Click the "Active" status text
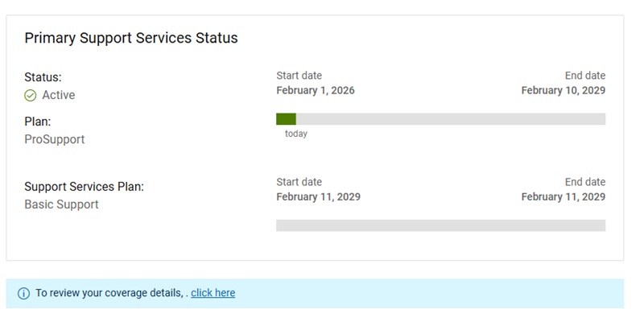 [59, 95]
